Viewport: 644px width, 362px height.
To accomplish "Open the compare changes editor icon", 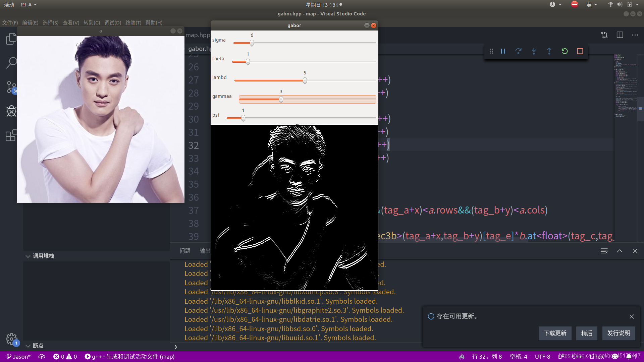I will pyautogui.click(x=604, y=35).
